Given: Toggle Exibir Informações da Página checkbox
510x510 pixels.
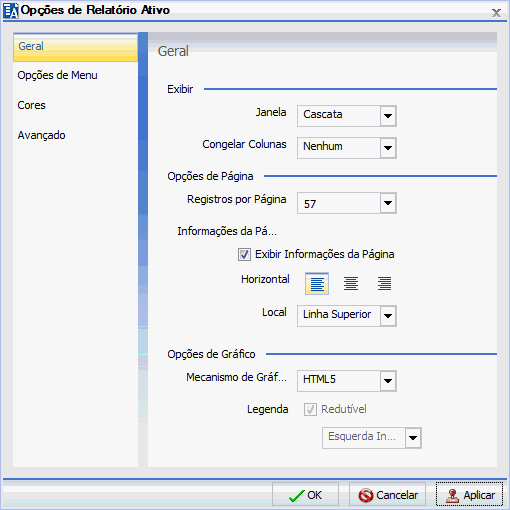Looking at the screenshot, I should (244, 254).
